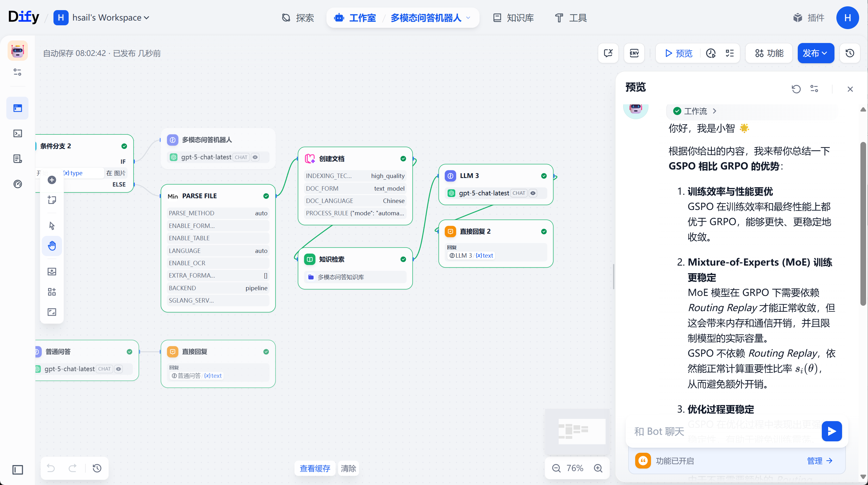The width and height of the screenshot is (868, 485).
Task: Go to the 知识库 tab
Action: 513,17
